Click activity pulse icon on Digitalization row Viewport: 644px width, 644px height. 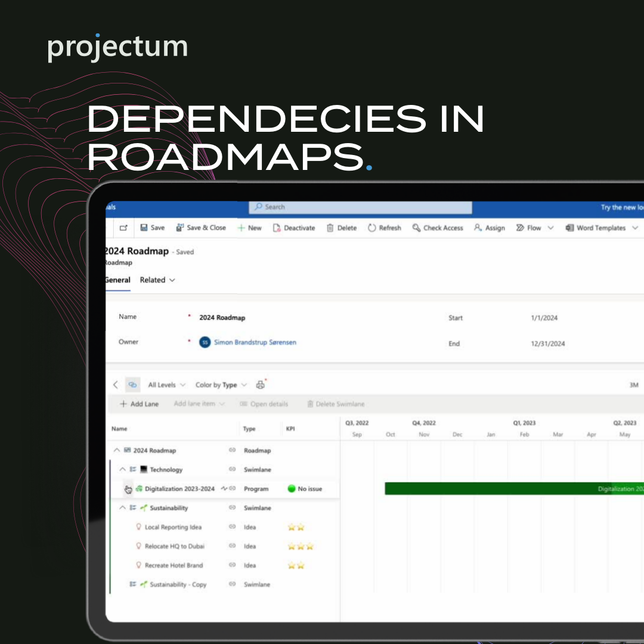coord(224,488)
